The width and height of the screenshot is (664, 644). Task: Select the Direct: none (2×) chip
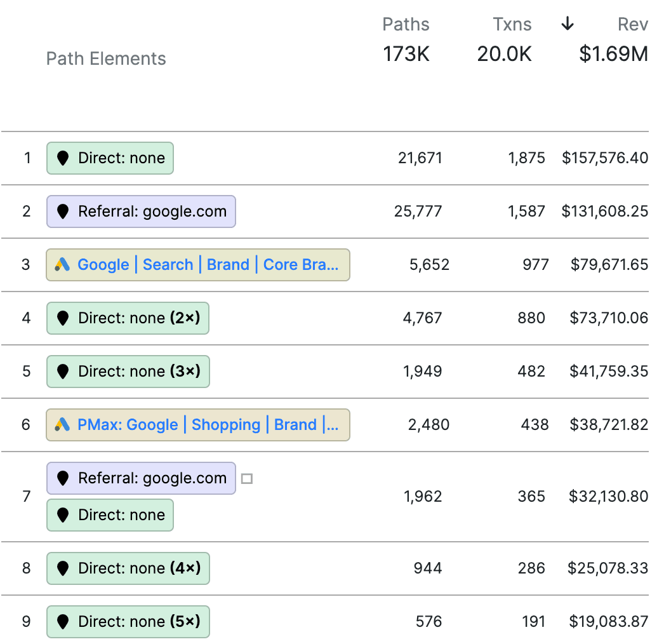point(128,318)
